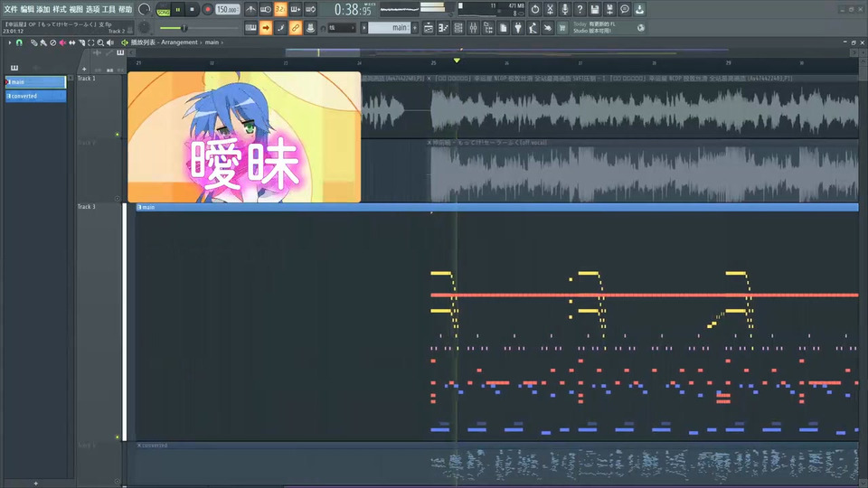This screenshot has width=868, height=488.
Task: Click the question mark help icon
Action: [580, 9]
